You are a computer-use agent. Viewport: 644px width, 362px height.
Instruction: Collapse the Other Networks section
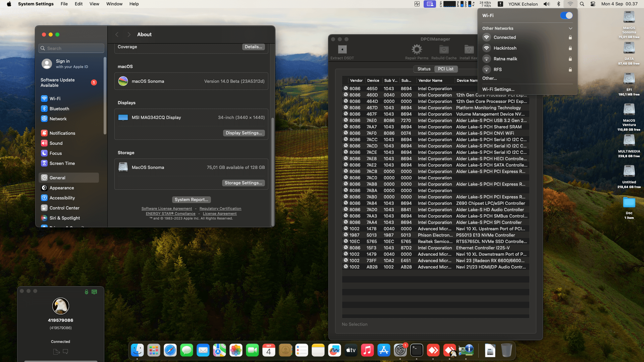tap(570, 28)
